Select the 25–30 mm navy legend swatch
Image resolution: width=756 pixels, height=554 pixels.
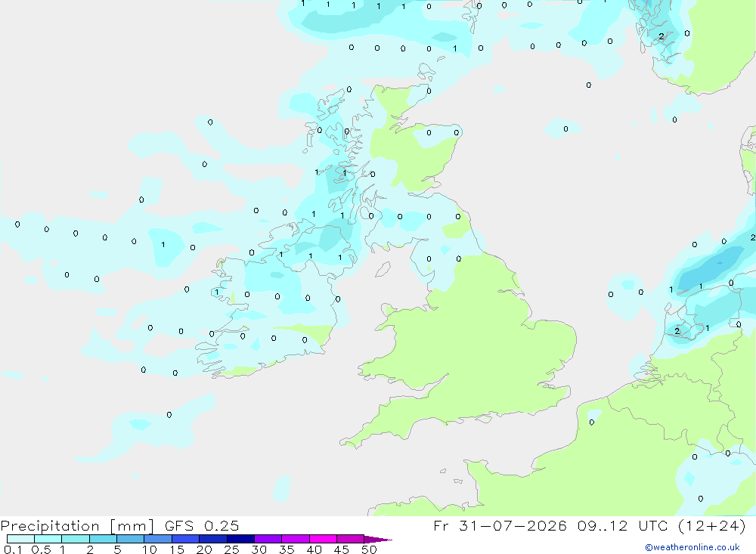[x=240, y=539]
